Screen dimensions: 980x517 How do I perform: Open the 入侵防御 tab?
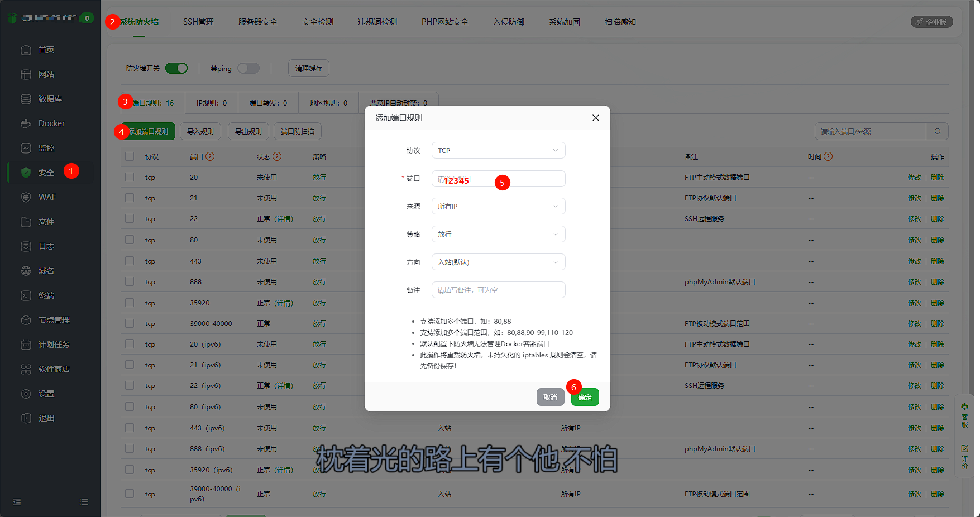pyautogui.click(x=508, y=22)
